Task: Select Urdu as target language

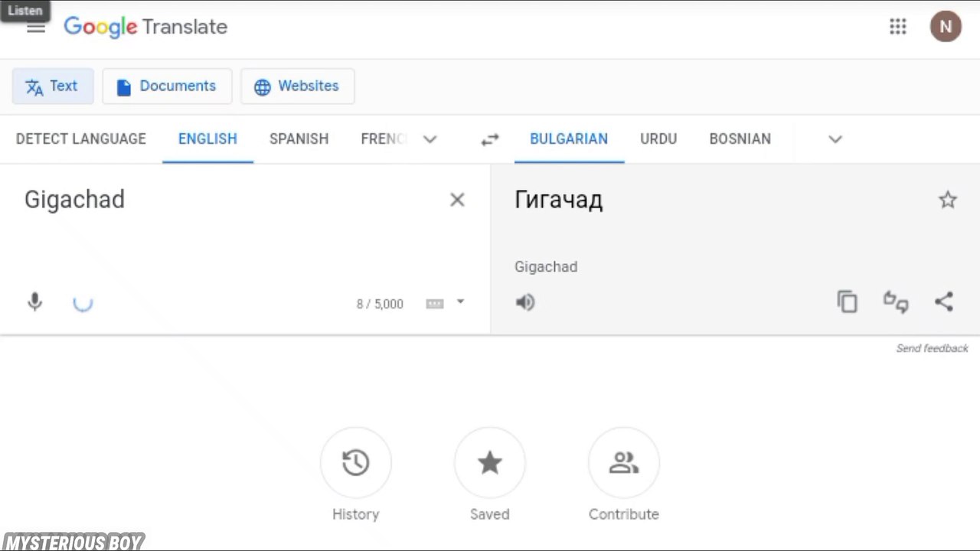Action: (x=658, y=139)
